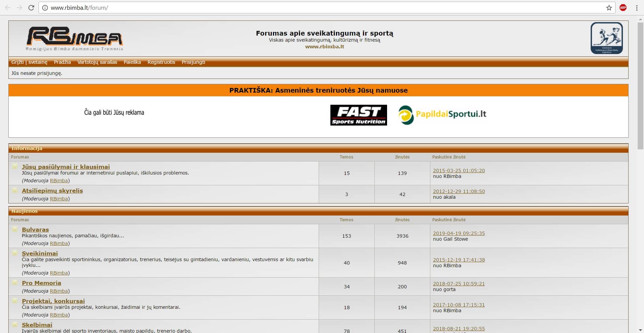Open last post dated 2015-03-25 01:05:20
644x333 pixels.
tap(459, 171)
